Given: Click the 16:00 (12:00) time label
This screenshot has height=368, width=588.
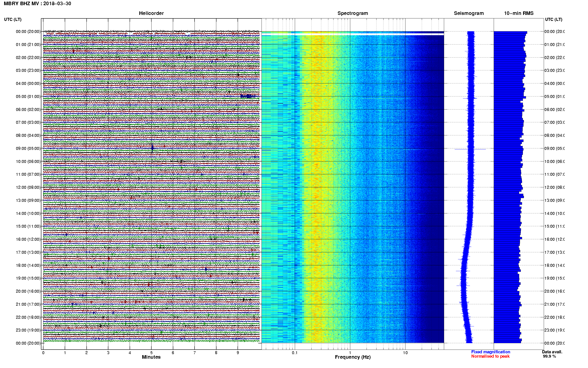Looking at the screenshot, I should pos(28,239).
